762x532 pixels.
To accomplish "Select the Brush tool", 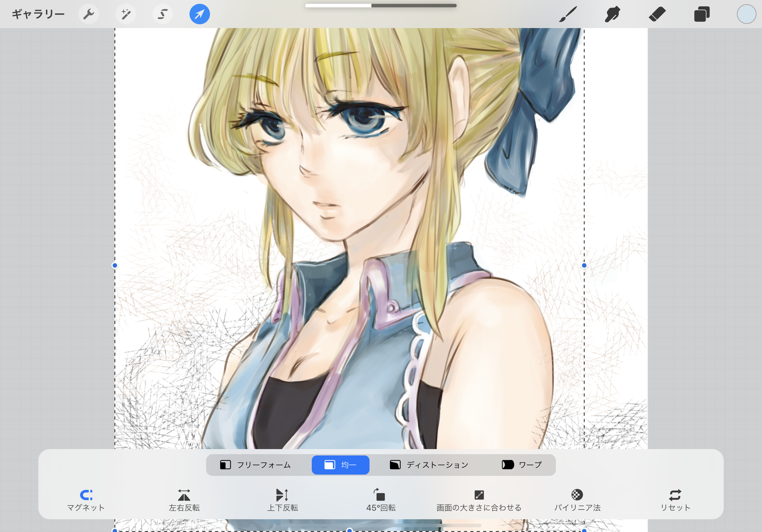I will [568, 14].
